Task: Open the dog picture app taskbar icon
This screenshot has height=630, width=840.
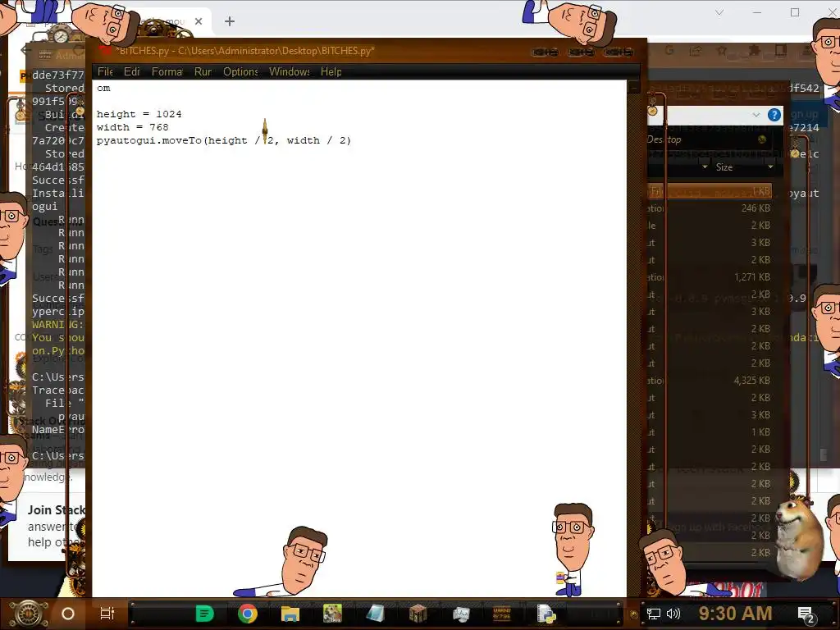Action: click(x=332, y=614)
